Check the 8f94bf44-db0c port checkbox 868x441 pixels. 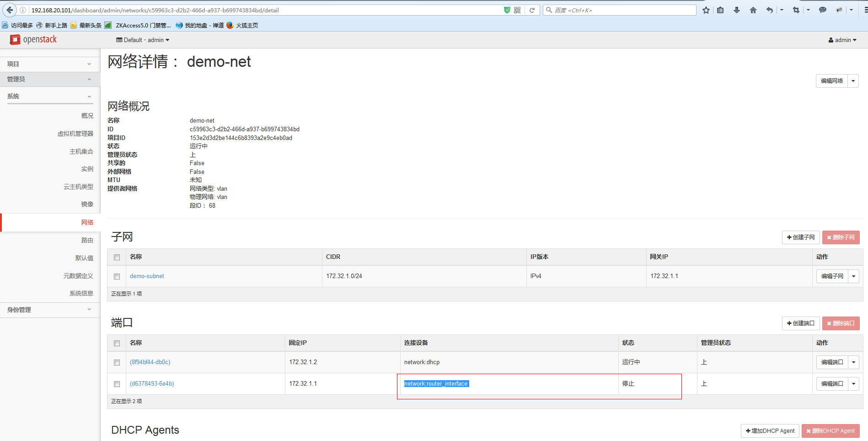117,363
